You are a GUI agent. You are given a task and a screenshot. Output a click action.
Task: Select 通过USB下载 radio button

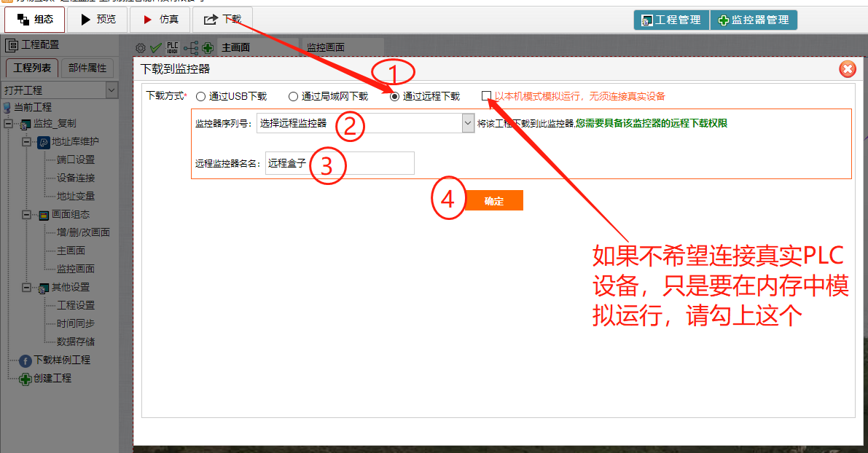point(200,96)
